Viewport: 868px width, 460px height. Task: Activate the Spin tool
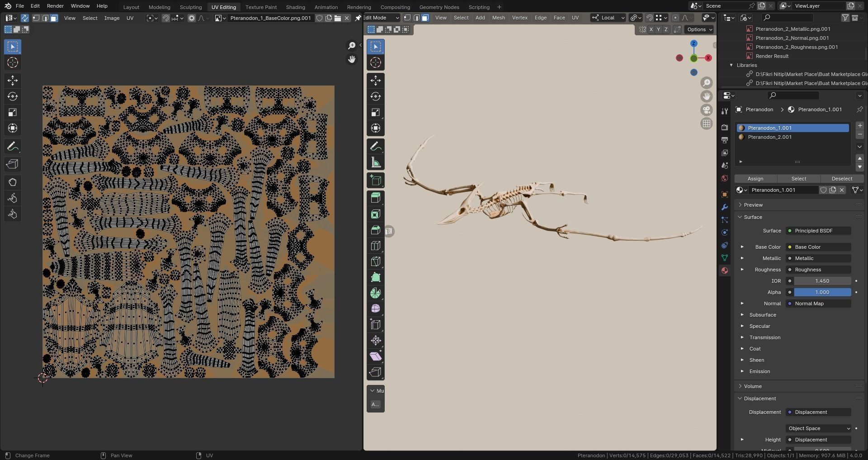tap(376, 293)
